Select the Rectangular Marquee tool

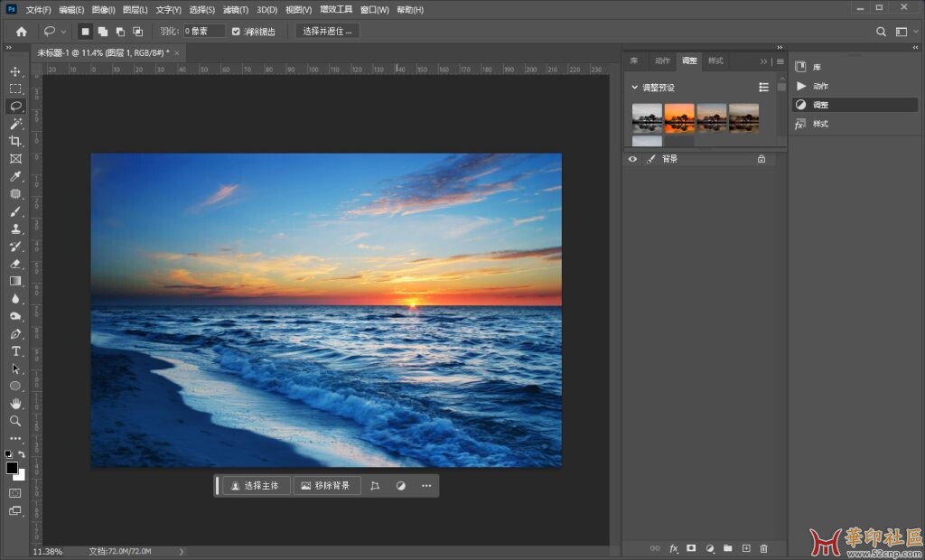click(x=15, y=89)
